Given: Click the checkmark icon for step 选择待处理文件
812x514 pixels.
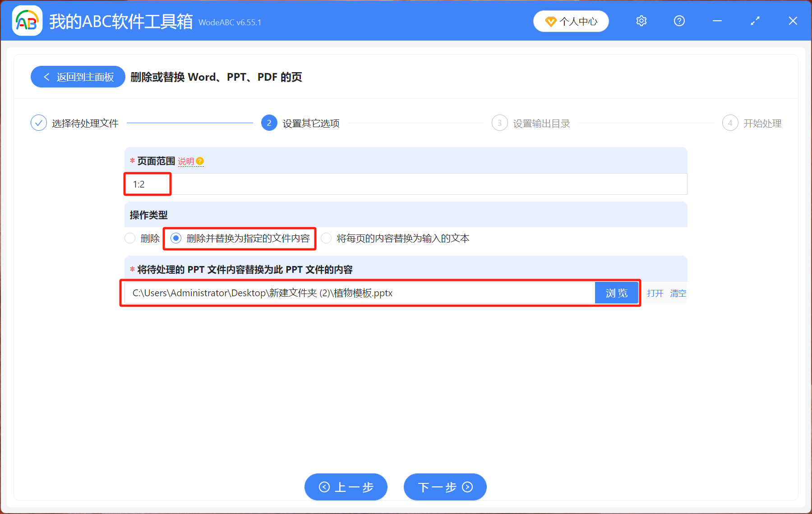Looking at the screenshot, I should tap(39, 122).
